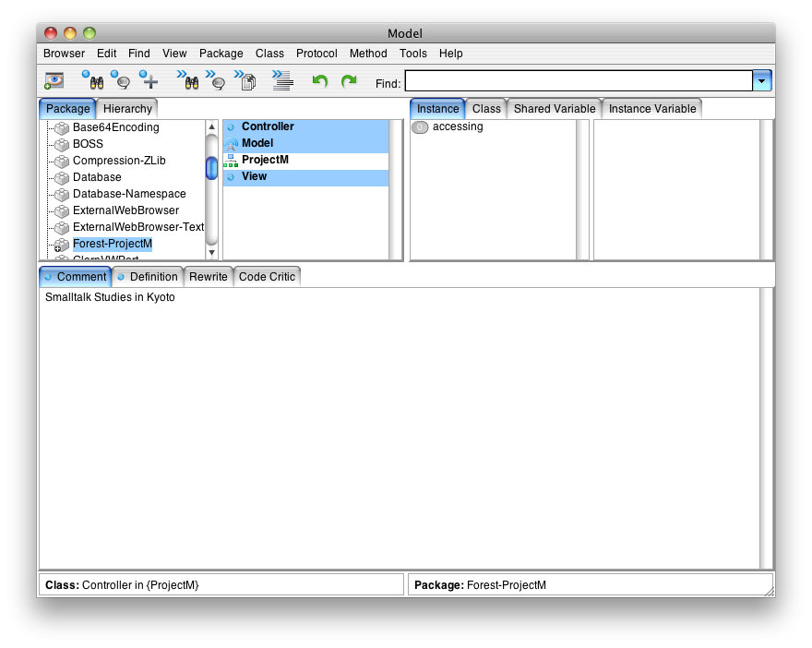This screenshot has height=648, width=812.
Task: Open the Package menu
Action: [221, 54]
